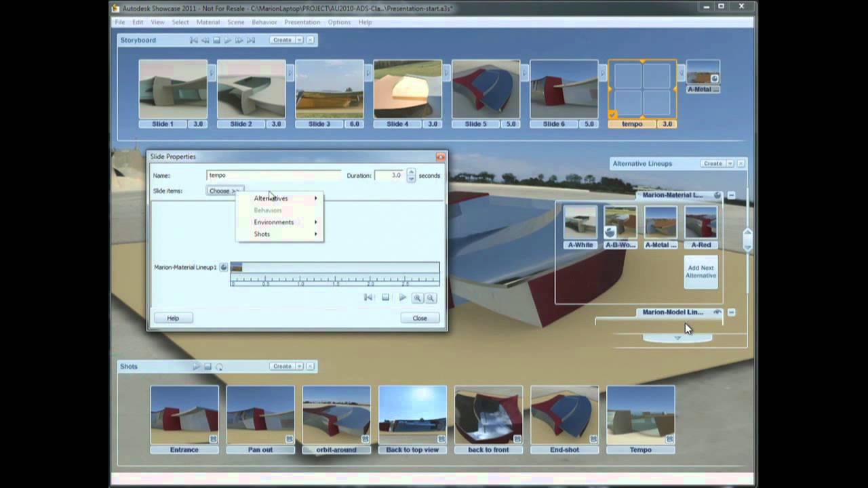Click the Storyboard Create button
Image resolution: width=868 pixels, height=488 pixels.
(x=282, y=40)
